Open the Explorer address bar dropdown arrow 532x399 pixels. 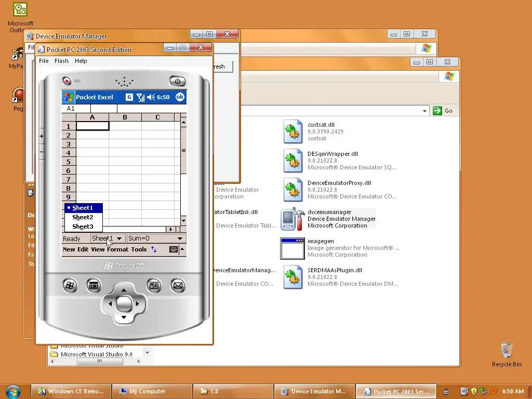click(424, 111)
